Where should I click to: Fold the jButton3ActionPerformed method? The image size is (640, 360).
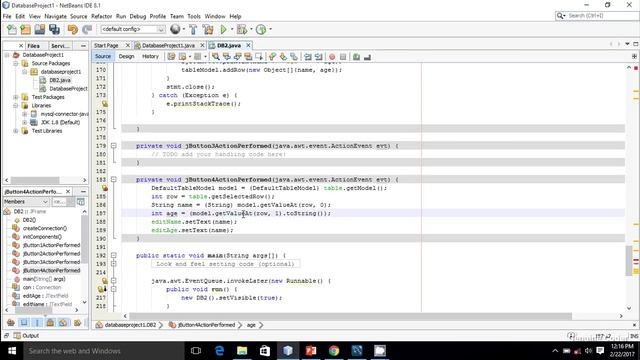pos(114,146)
